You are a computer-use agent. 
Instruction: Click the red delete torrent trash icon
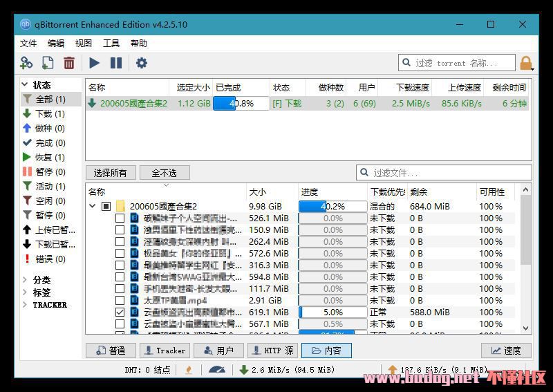point(69,63)
